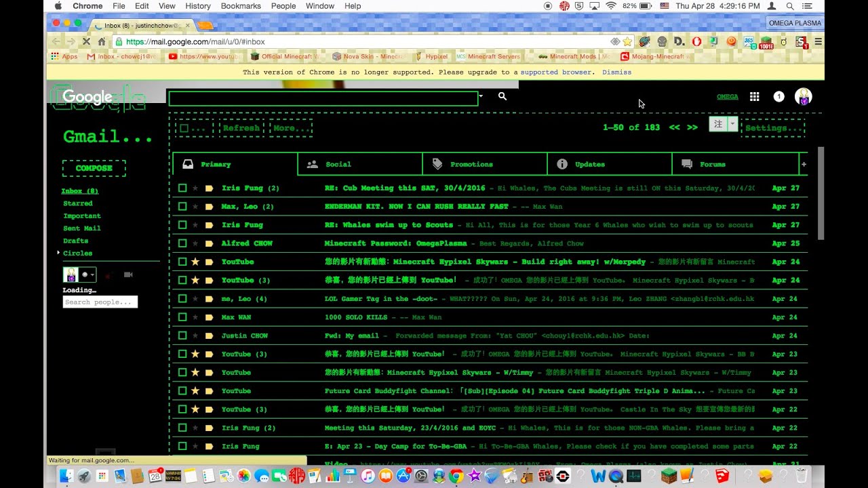The width and height of the screenshot is (868, 488).
Task: Go to the browser home page
Action: [102, 41]
